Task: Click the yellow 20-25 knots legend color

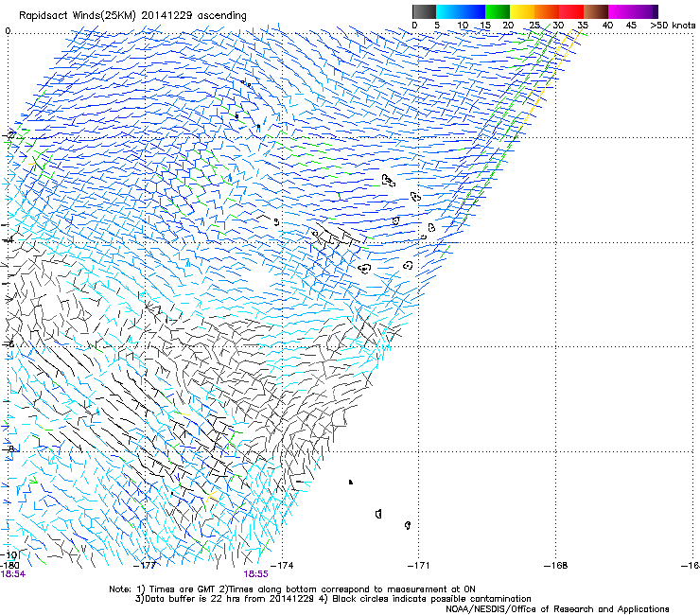Action: pyautogui.click(x=522, y=11)
